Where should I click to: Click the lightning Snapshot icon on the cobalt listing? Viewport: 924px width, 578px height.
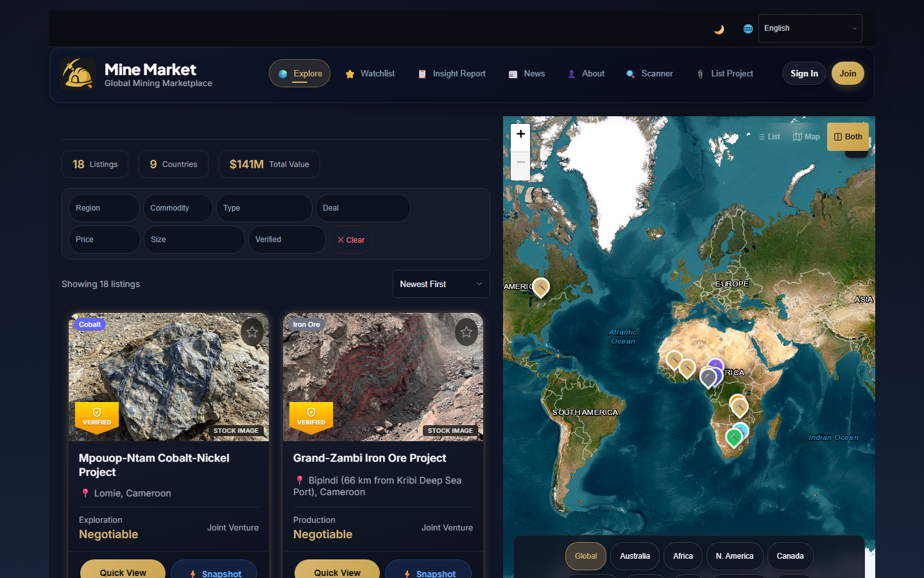click(x=193, y=573)
